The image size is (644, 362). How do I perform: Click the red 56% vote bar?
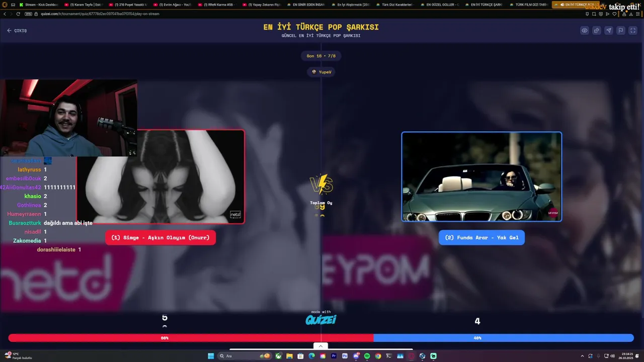(x=191, y=338)
